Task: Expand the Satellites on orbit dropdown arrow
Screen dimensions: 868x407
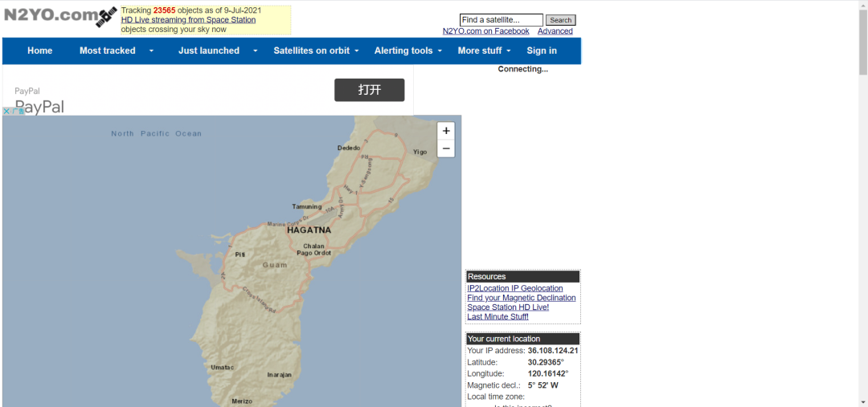Action: click(x=357, y=51)
